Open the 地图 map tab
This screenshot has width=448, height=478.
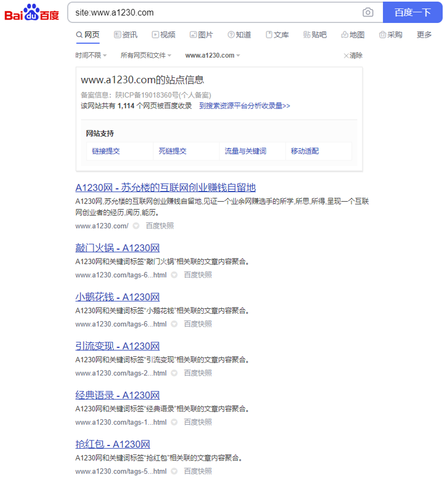tap(353, 35)
